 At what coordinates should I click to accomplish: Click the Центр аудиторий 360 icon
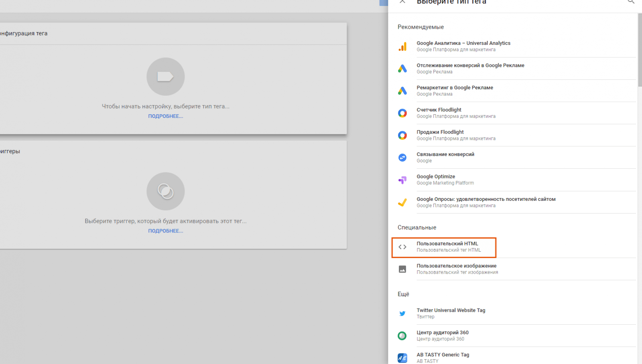(x=402, y=336)
